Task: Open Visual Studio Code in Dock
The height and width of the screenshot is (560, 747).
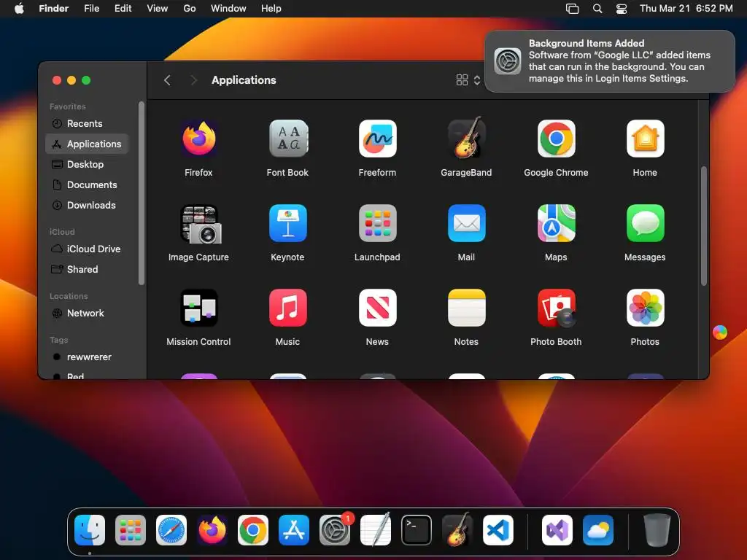Action: coord(498,530)
